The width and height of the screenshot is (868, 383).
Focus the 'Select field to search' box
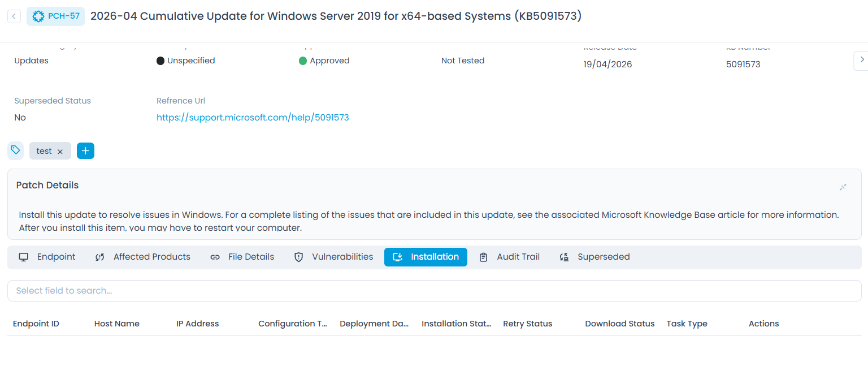434,291
